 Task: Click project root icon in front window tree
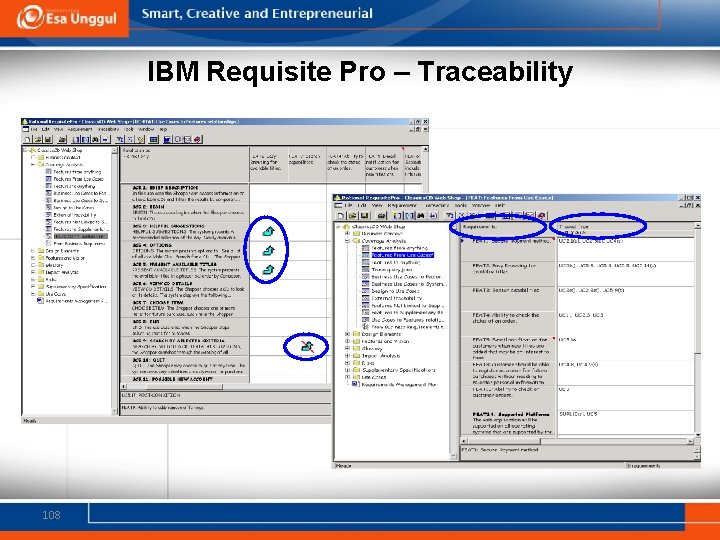[347, 226]
